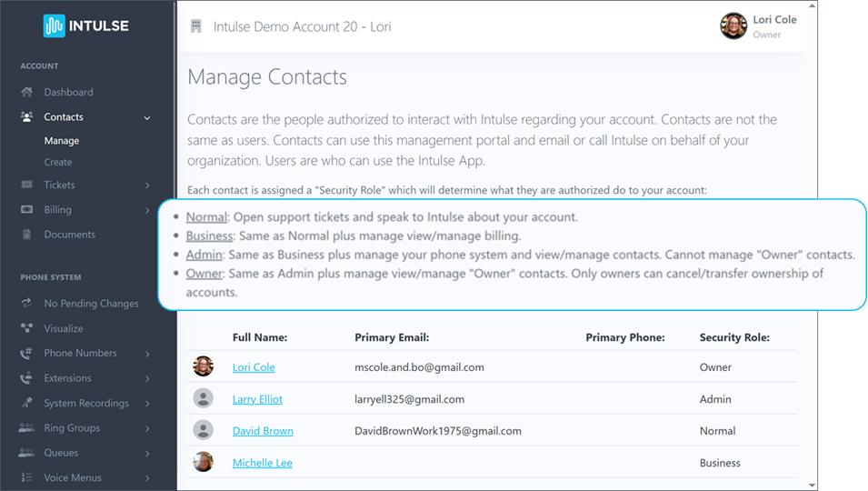This screenshot has height=491, width=868.
Task: Open Larry Elliot contact link
Action: coord(257,399)
